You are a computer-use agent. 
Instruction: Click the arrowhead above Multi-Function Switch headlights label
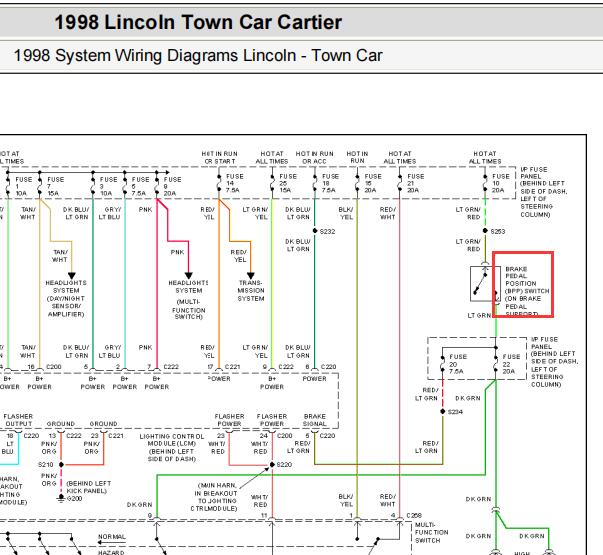(188, 275)
